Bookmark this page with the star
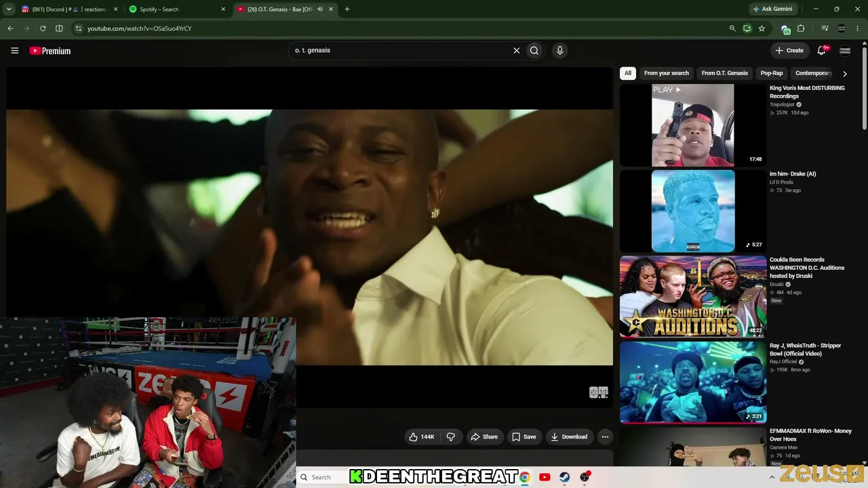Image resolution: width=868 pixels, height=488 pixels. pyautogui.click(x=762, y=28)
